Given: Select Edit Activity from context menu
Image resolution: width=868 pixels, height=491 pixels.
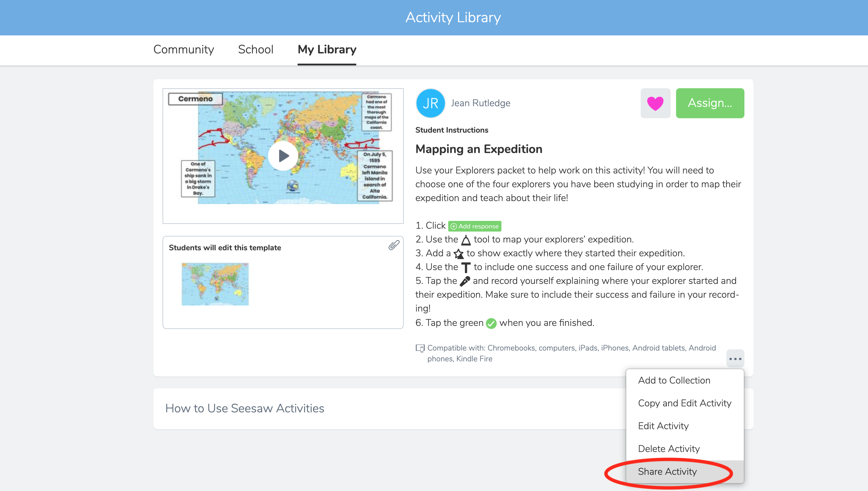Looking at the screenshot, I should click(x=663, y=426).
